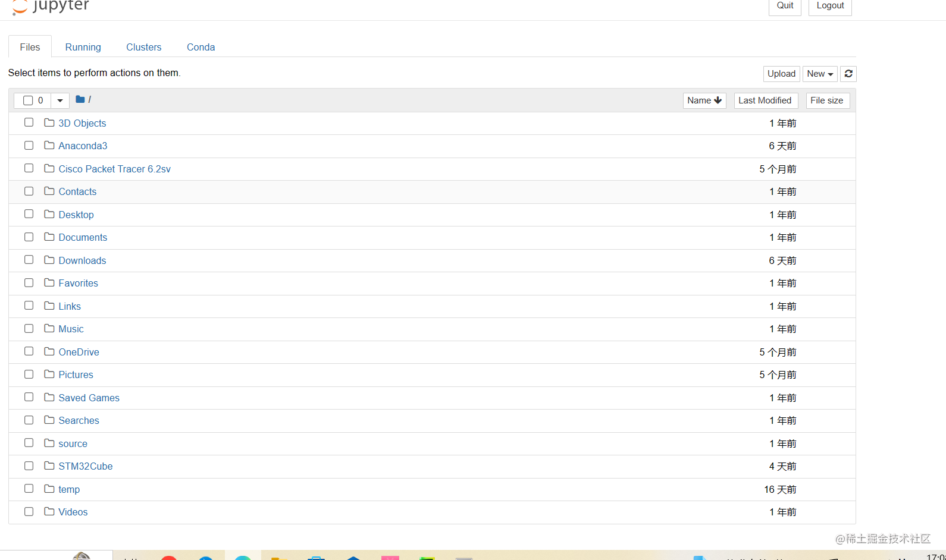Check the box for STM32Cube

coord(29,465)
